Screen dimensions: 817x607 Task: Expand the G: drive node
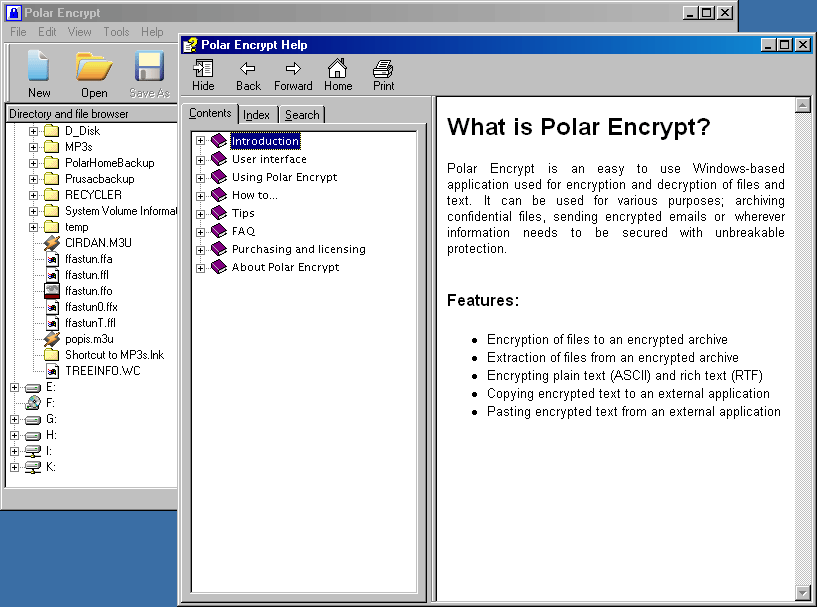(x=15, y=419)
